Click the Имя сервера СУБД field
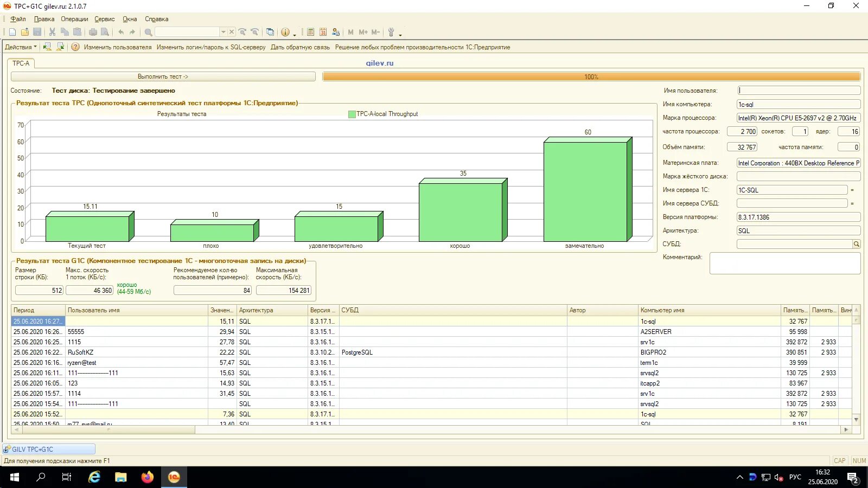Viewport: 868px width, 488px height. pyautogui.click(x=792, y=203)
